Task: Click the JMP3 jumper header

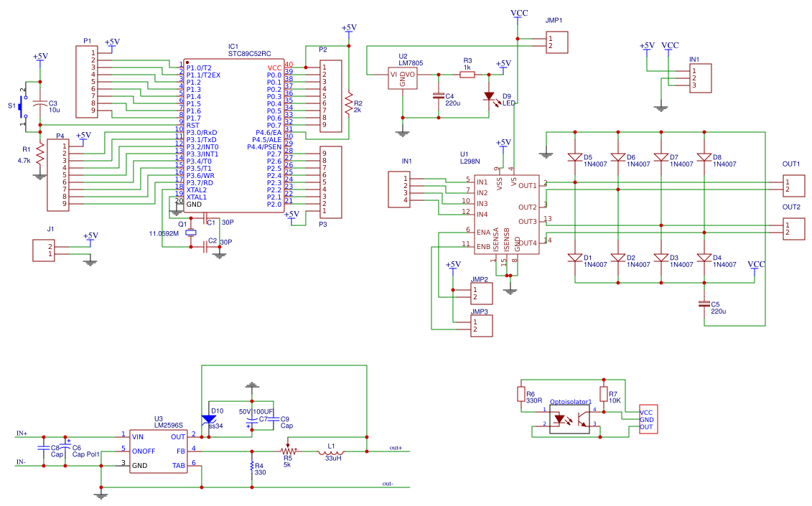Action: (x=481, y=326)
